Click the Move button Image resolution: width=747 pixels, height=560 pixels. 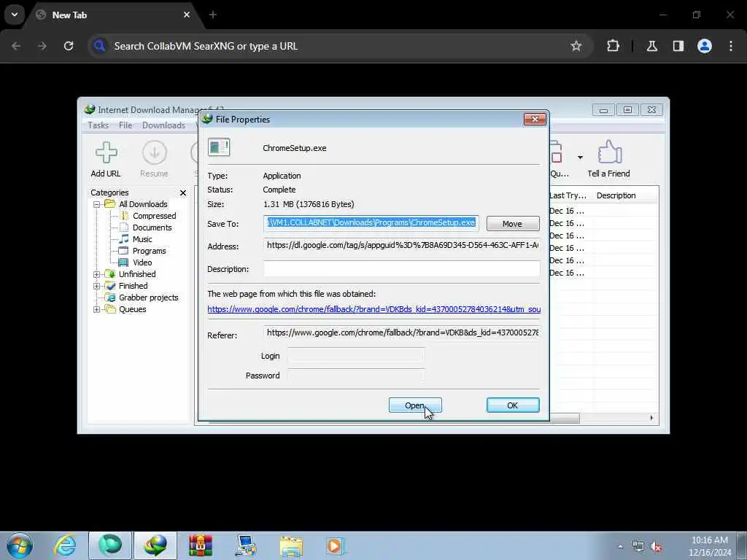tap(513, 224)
